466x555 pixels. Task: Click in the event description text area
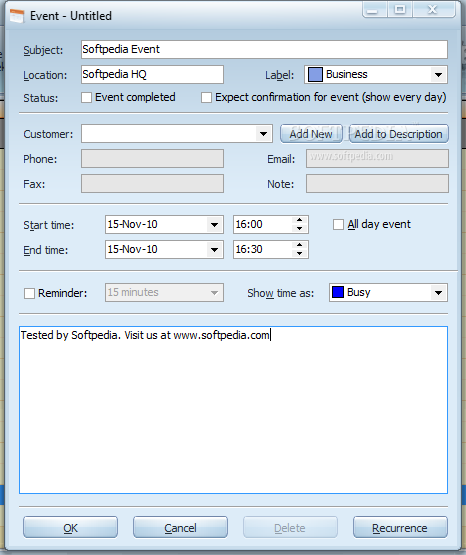(x=234, y=410)
